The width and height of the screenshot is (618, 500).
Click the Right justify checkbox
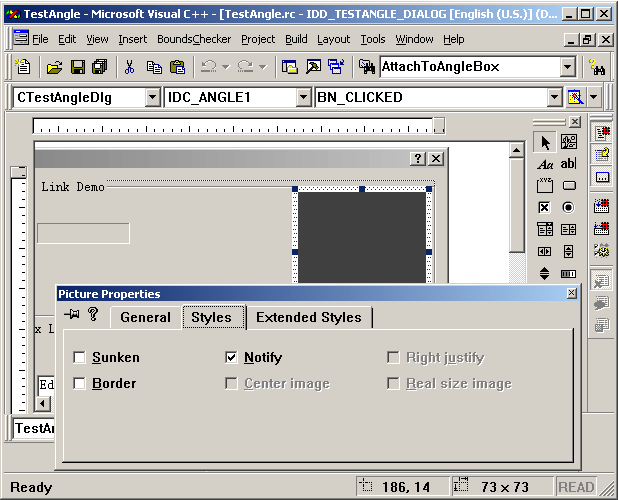coord(393,357)
